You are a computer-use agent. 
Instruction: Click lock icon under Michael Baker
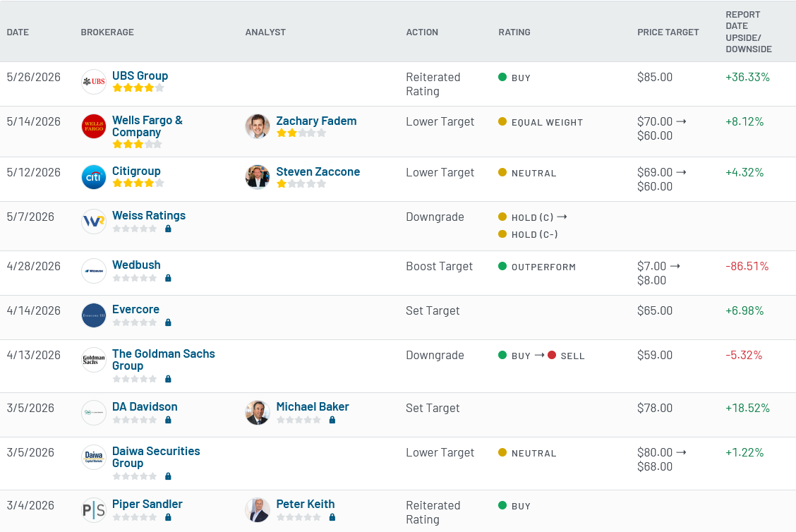pyautogui.click(x=332, y=421)
